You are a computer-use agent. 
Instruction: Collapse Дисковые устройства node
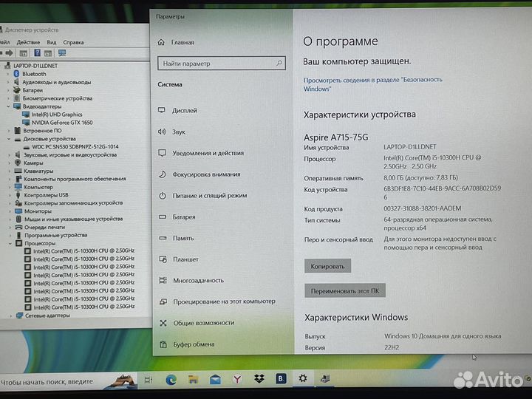[9, 139]
